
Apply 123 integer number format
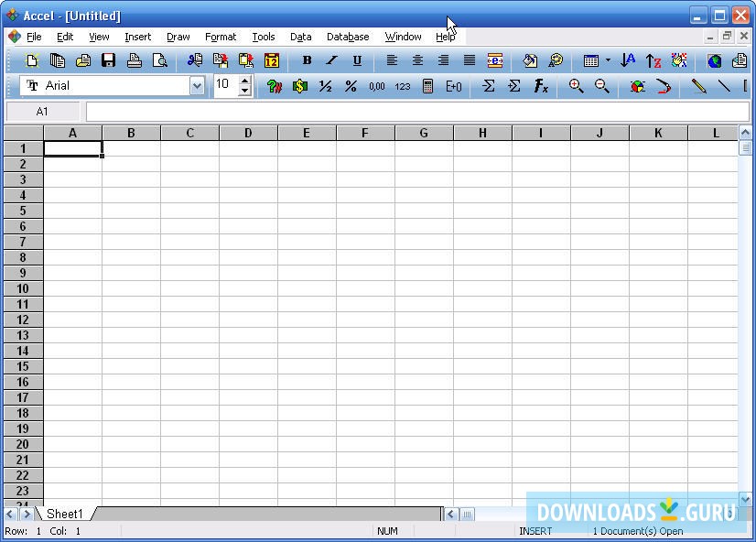pos(403,86)
